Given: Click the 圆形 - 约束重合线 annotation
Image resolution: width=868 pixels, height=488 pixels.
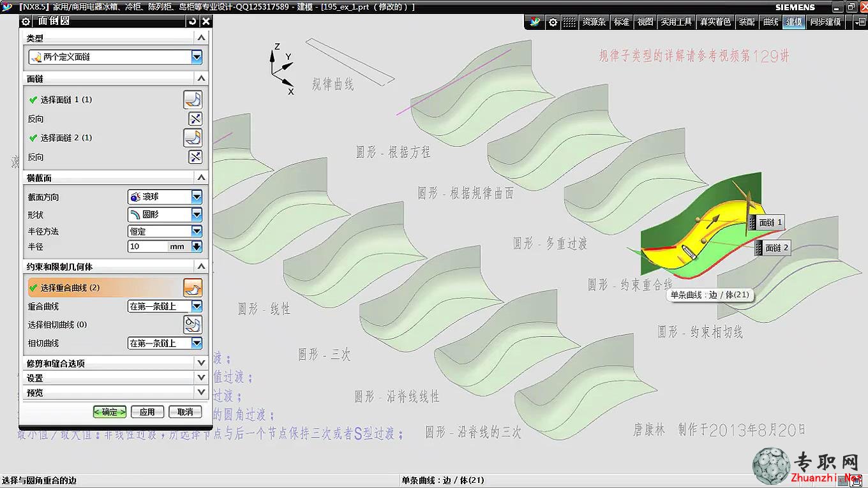Looking at the screenshot, I should (x=631, y=285).
